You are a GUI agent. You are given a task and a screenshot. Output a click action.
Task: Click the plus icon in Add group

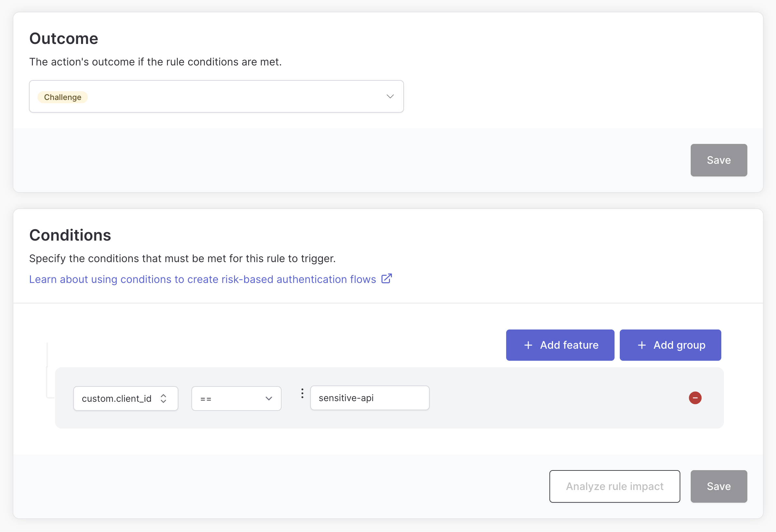642,345
